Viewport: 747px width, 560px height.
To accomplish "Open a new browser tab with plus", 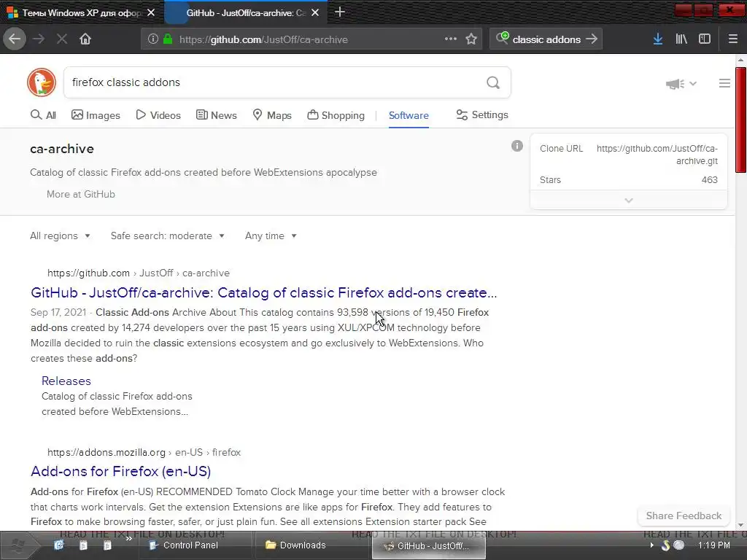I will [x=340, y=12].
